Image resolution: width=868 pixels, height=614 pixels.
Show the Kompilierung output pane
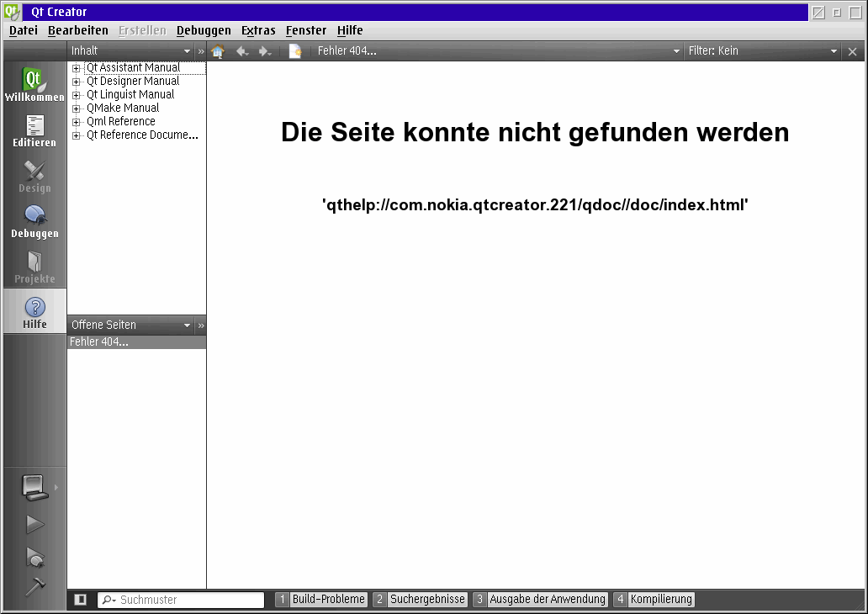(x=654, y=599)
